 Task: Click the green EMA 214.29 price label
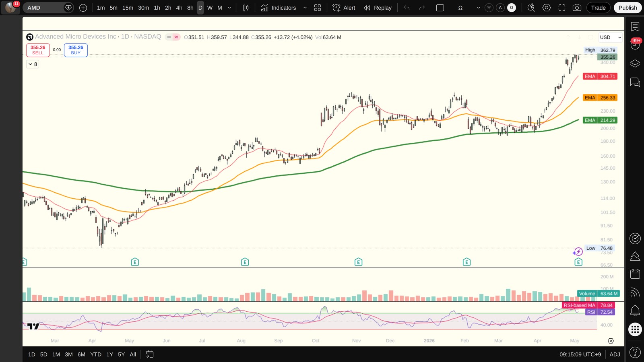click(600, 120)
